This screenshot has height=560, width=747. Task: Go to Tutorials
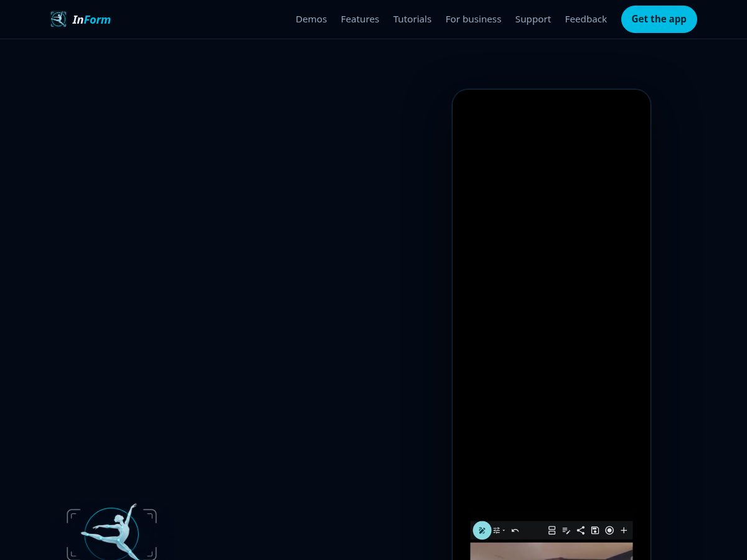pyautogui.click(x=412, y=19)
